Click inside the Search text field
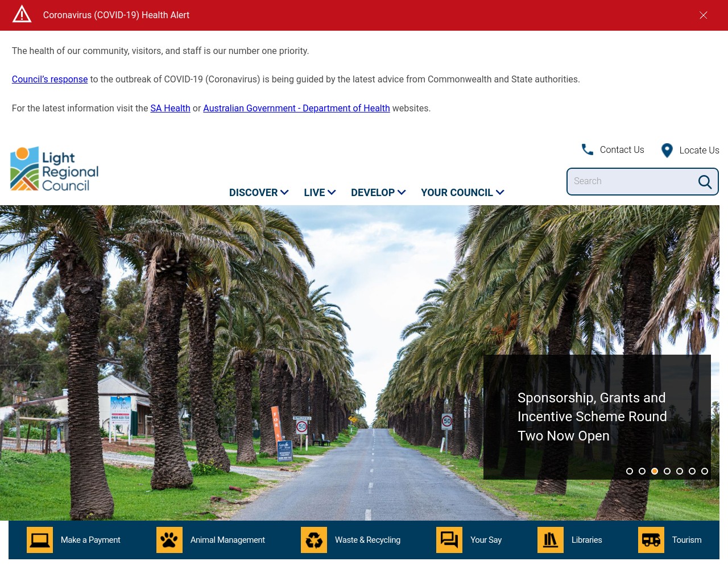Image resolution: width=728 pixels, height=582 pixels. pos(631,181)
